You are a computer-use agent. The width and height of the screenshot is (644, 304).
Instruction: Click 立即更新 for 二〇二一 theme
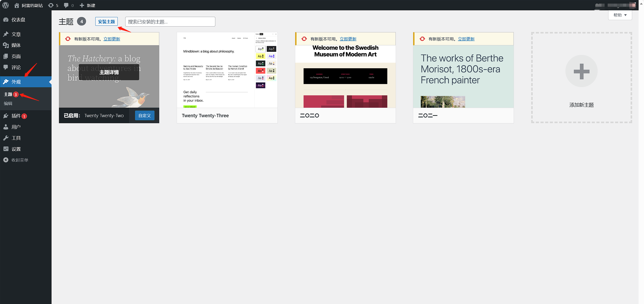[466, 39]
